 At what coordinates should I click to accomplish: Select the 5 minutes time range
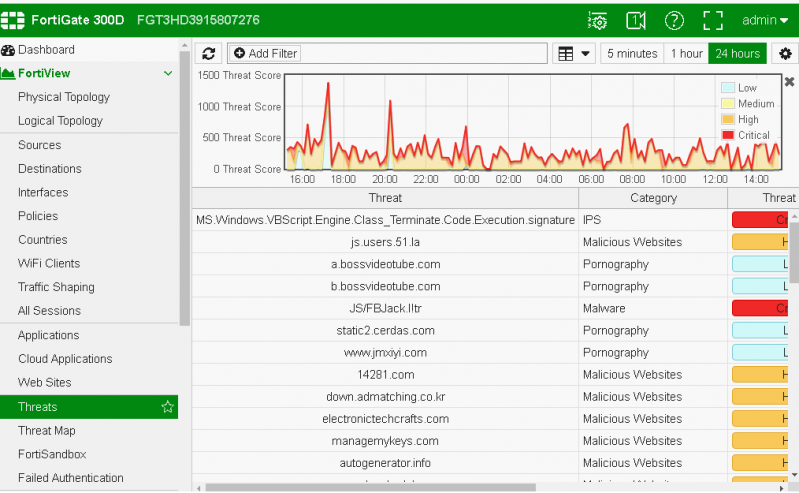[632, 54]
